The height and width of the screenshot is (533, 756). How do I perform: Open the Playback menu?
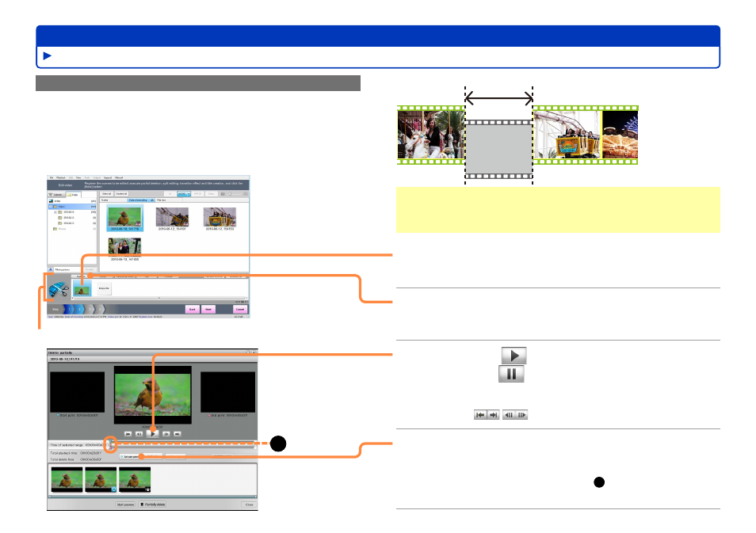(x=61, y=178)
